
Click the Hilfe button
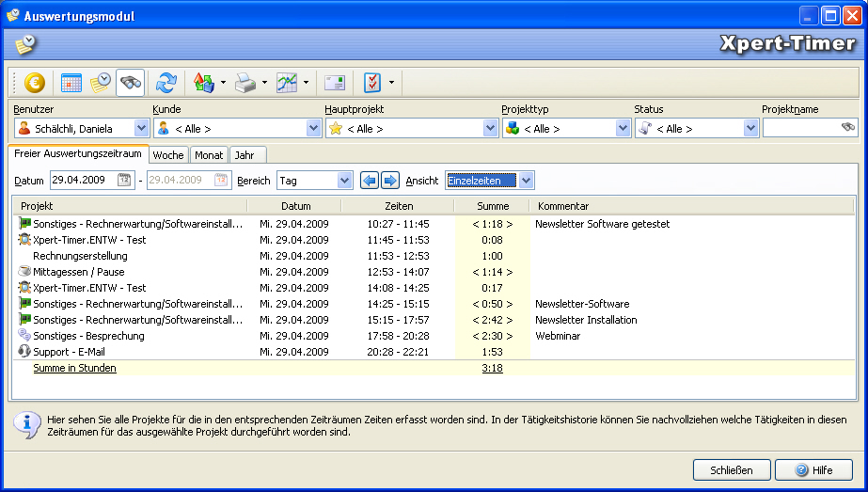(813, 469)
